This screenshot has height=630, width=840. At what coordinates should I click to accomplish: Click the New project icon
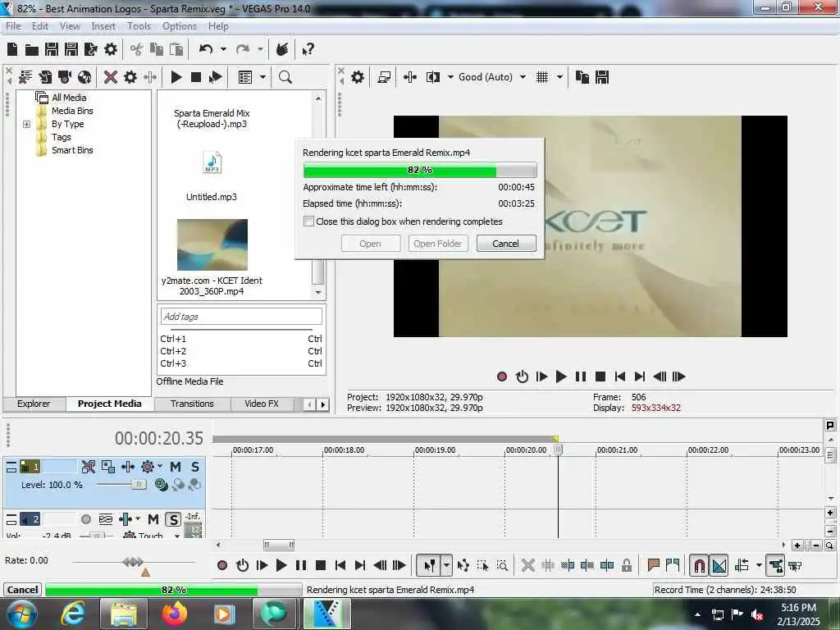[12, 50]
